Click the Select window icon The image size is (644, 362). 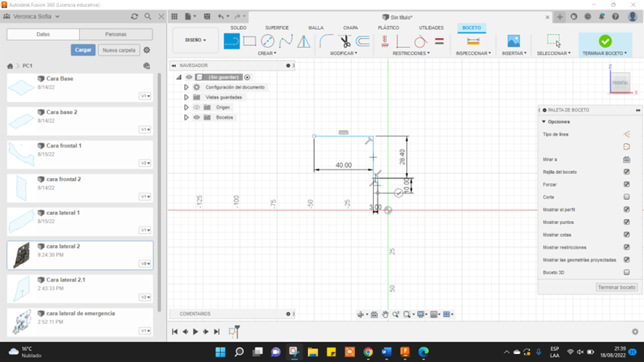(x=553, y=41)
